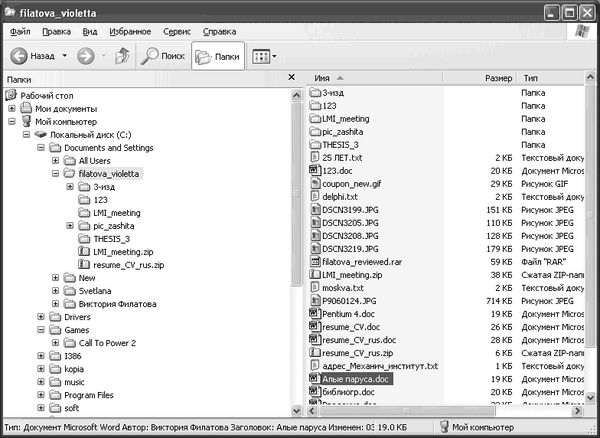Screen dimensions: 600x438
Task: Open the Файл menu
Action: click(20, 31)
